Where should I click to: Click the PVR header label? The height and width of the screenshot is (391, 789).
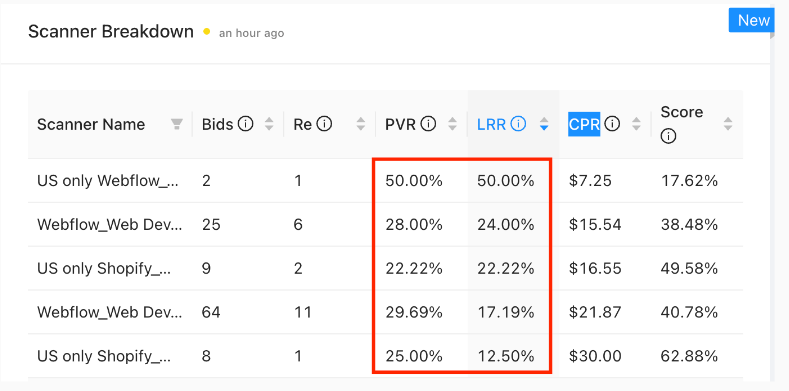[401, 124]
